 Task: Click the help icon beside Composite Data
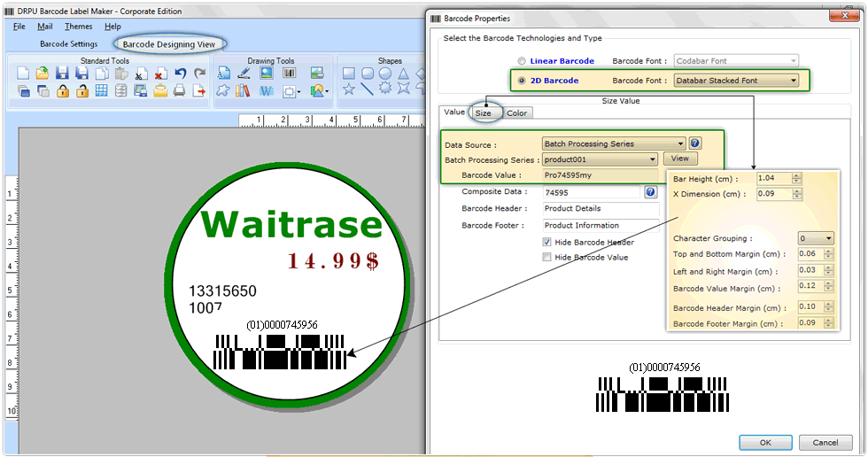[651, 191]
